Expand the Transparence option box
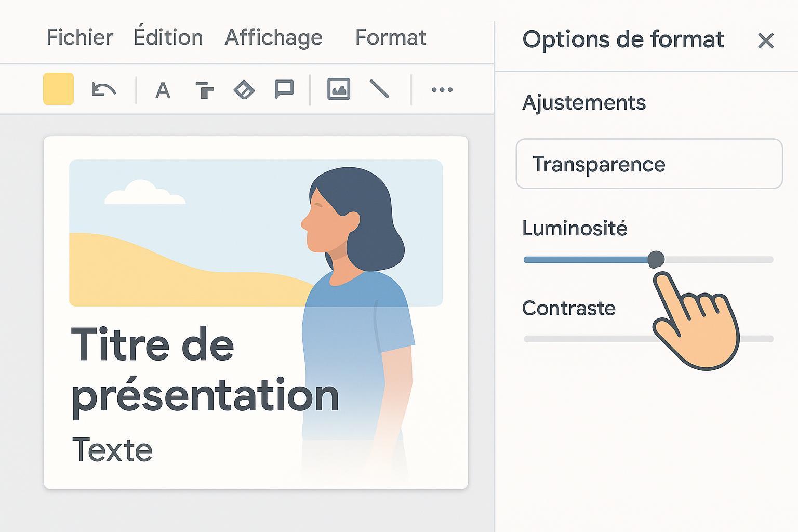 coord(649,164)
